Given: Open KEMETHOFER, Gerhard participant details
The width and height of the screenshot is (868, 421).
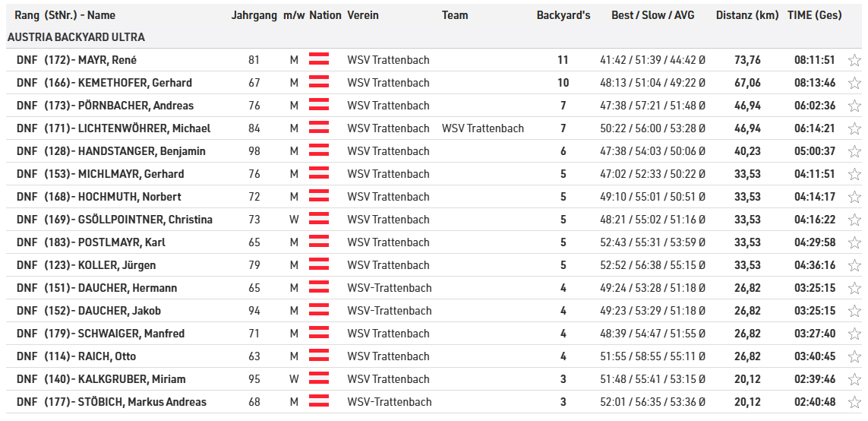Looking at the screenshot, I should click(x=135, y=83).
